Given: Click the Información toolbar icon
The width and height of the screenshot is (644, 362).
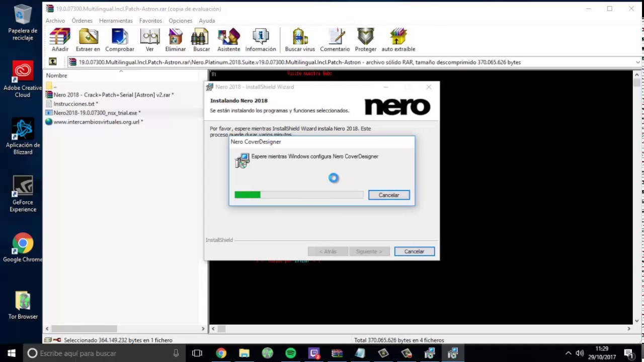Looking at the screenshot, I should click(261, 40).
